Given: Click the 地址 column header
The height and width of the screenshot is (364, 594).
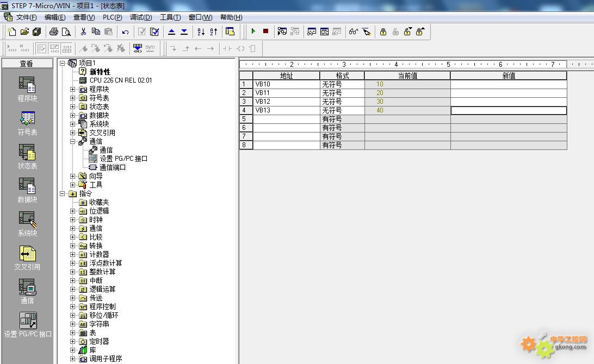Looking at the screenshot, I should click(286, 76).
